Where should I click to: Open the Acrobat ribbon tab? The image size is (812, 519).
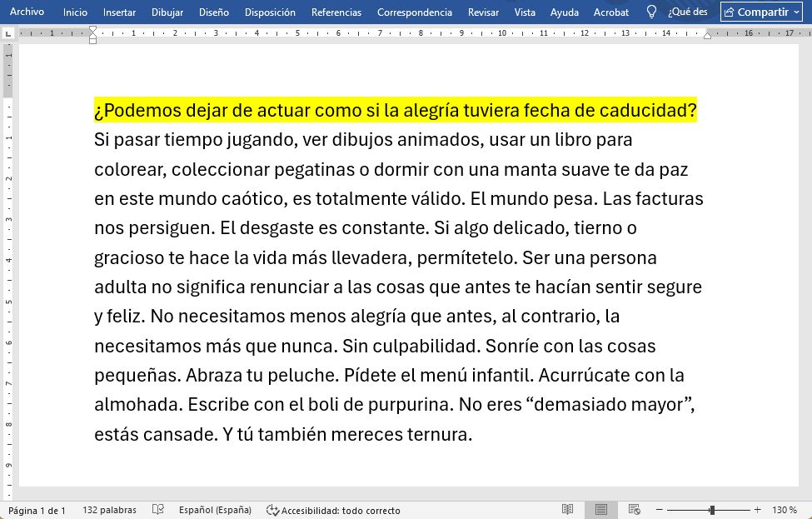610,12
